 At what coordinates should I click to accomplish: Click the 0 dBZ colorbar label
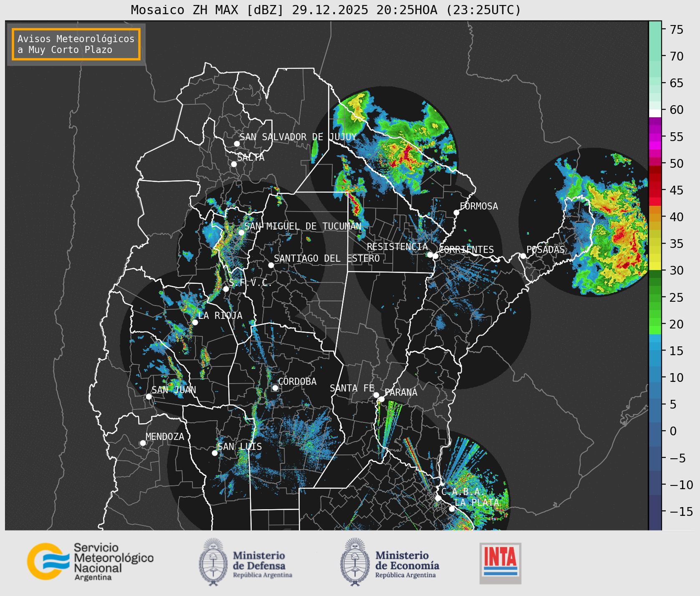pyautogui.click(x=673, y=431)
